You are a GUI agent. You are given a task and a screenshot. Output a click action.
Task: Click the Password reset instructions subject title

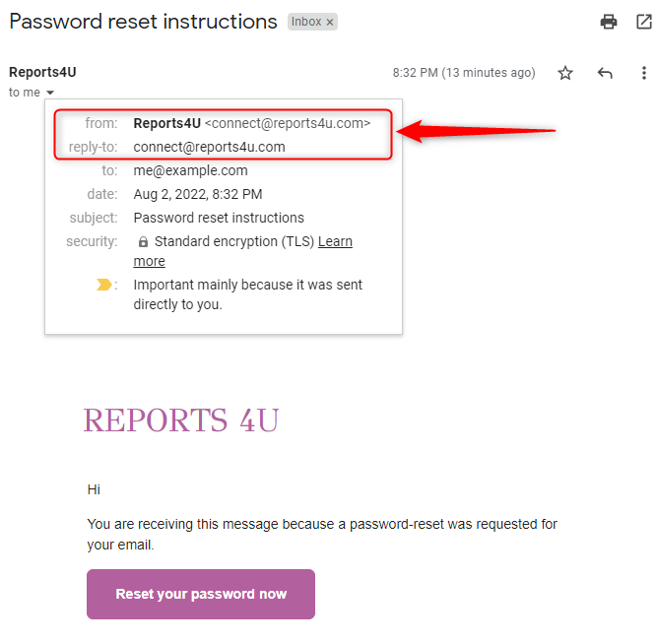143,22
